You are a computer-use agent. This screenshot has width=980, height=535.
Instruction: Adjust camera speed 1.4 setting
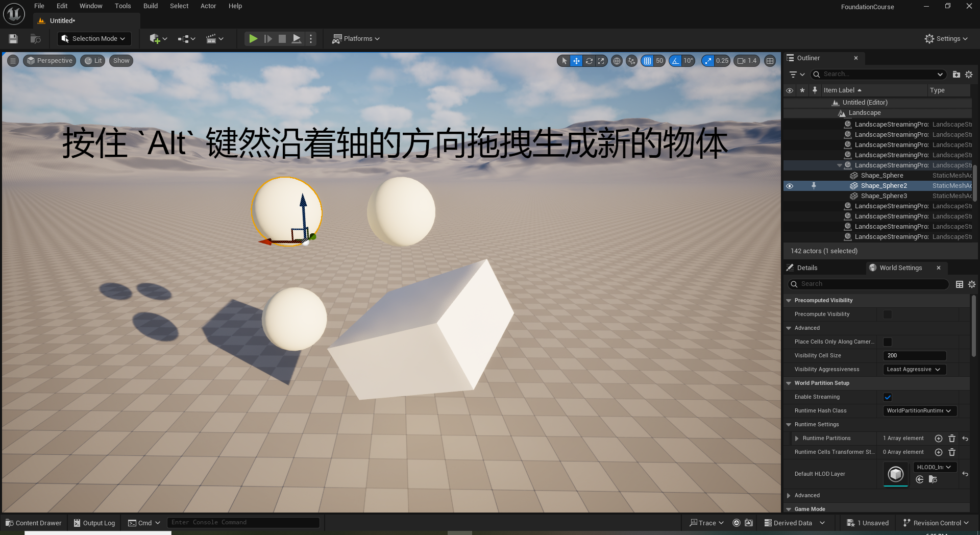747,61
